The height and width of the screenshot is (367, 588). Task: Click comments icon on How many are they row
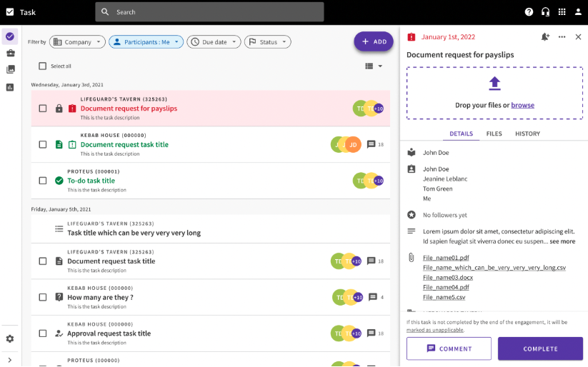click(373, 297)
